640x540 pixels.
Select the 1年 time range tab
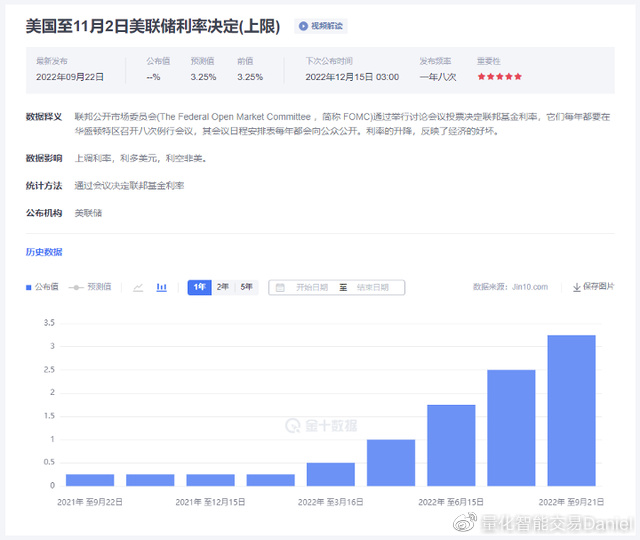pos(199,287)
